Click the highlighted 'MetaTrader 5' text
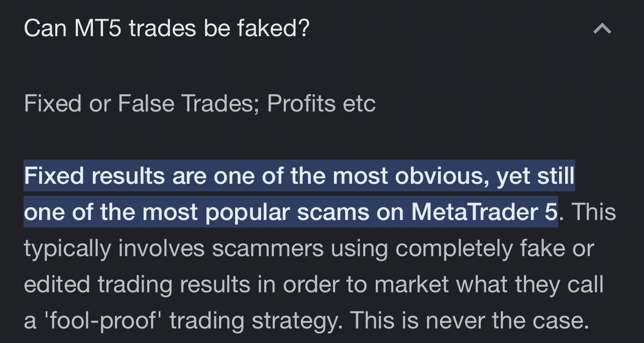Screen dimensions: 644x343 pos(485,212)
